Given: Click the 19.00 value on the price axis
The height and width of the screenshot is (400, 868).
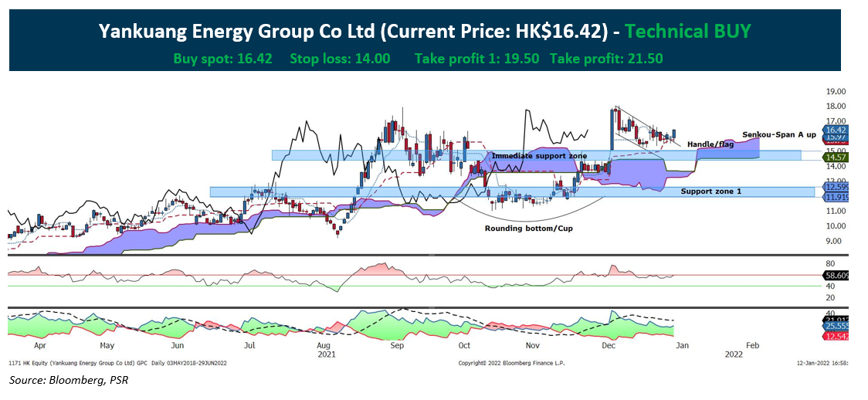Looking at the screenshot, I should click(835, 91).
